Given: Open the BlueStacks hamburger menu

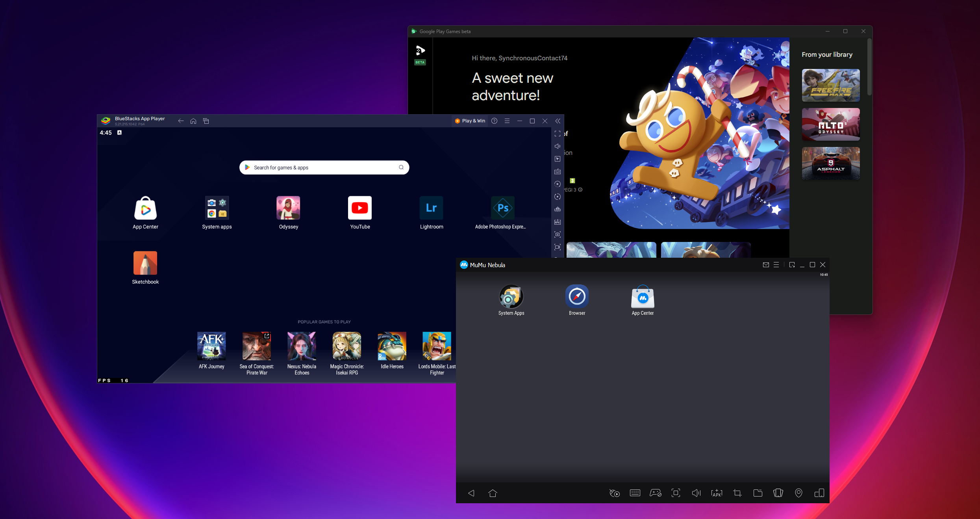Looking at the screenshot, I should click(x=507, y=121).
